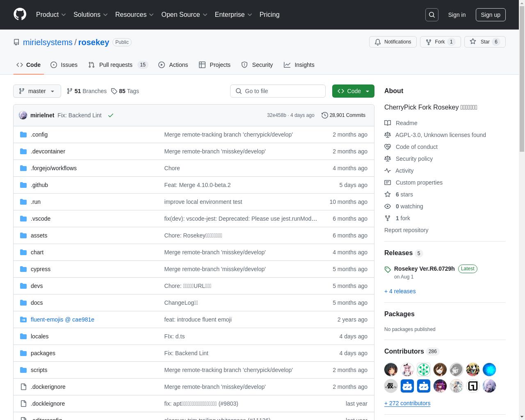
Task: Star the rosekey repository
Action: [x=485, y=42]
